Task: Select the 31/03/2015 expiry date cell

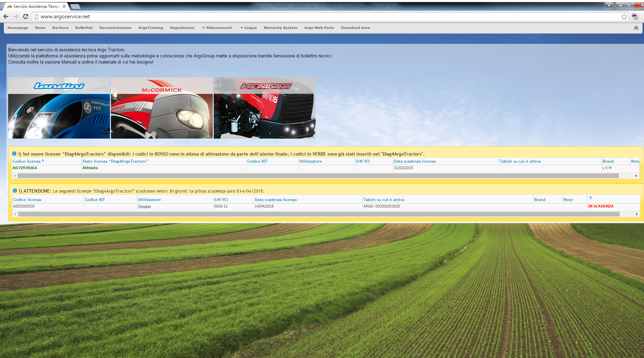Action: 403,168
